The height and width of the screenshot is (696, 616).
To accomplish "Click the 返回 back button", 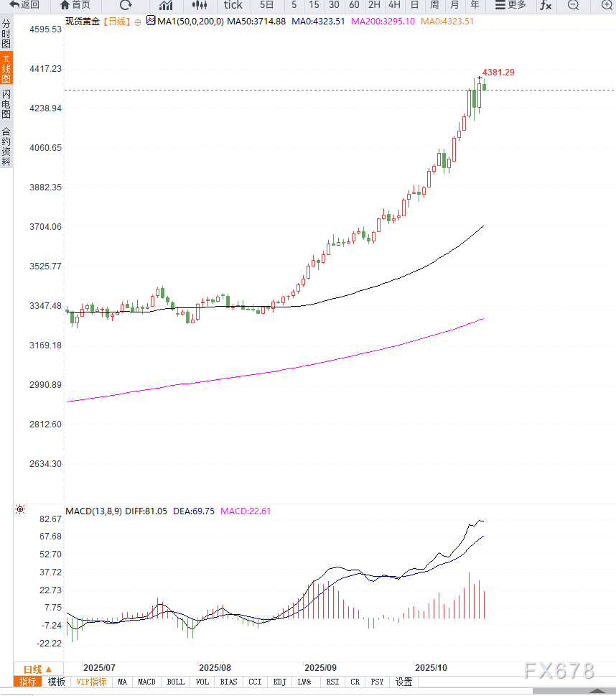I will (24, 5).
